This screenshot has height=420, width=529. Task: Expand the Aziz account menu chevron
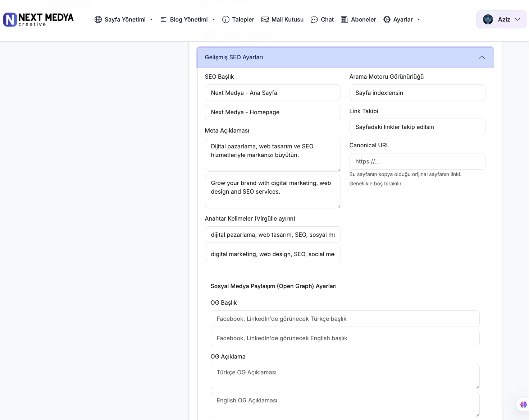click(x=517, y=19)
